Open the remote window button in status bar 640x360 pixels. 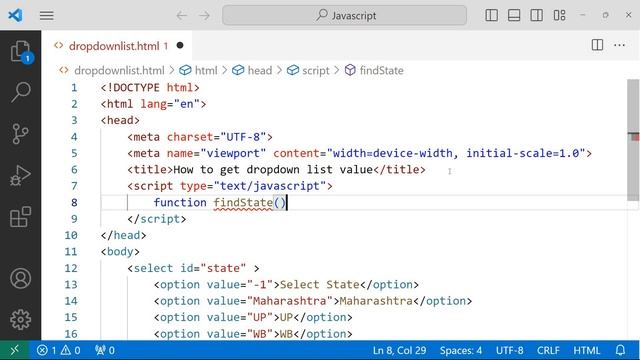pos(15,350)
